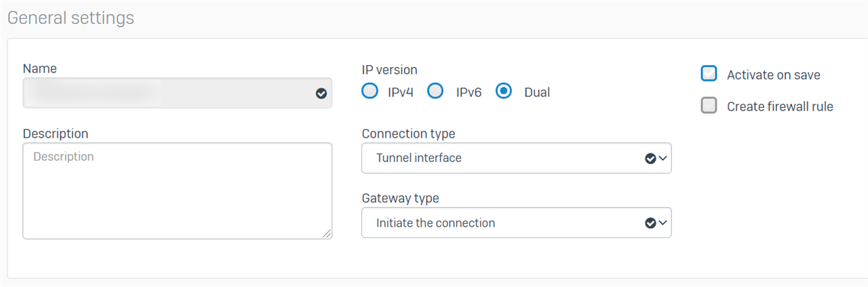Click the General settings heading
The image size is (868, 287).
click(71, 18)
